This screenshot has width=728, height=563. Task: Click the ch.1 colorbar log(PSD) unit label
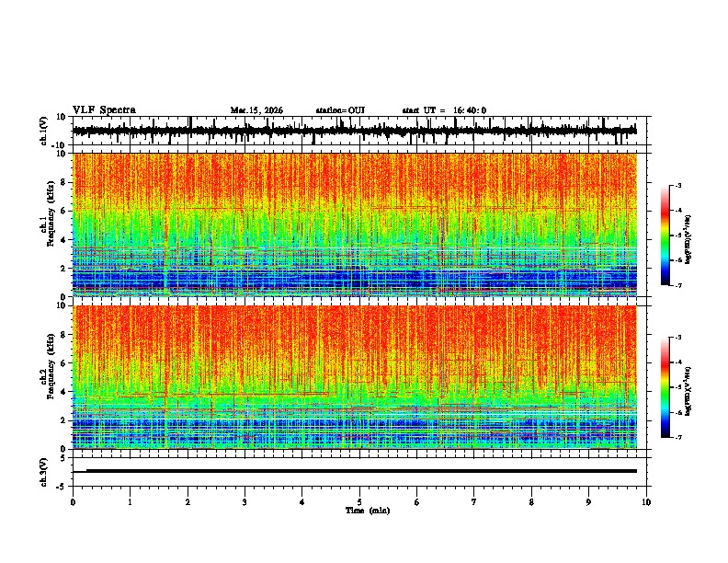[688, 240]
